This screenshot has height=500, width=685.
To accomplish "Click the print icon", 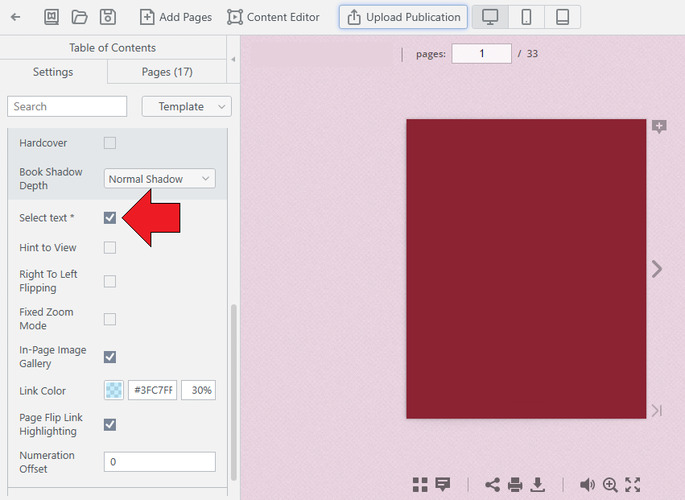I will 515,484.
